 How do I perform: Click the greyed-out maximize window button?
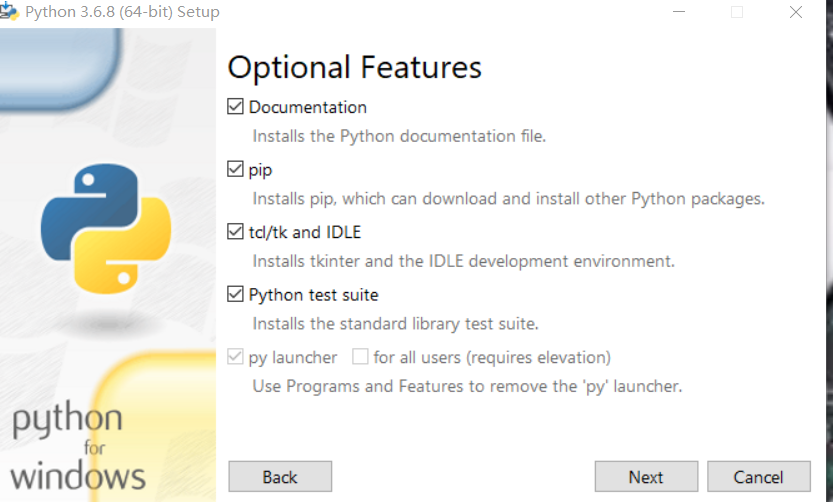(737, 13)
